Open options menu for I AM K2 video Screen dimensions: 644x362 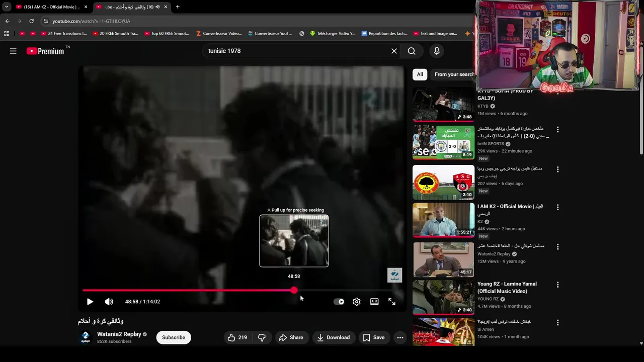557,207
